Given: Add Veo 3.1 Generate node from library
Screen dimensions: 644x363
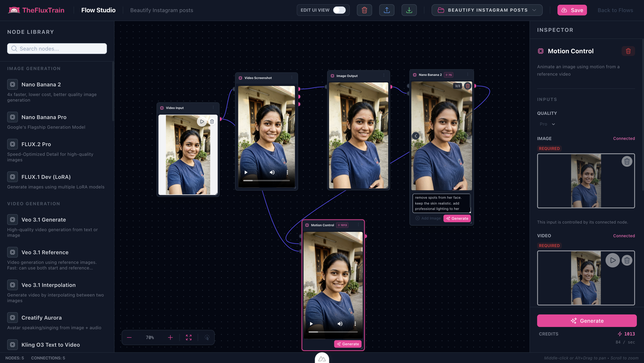Looking at the screenshot, I should point(57,226).
